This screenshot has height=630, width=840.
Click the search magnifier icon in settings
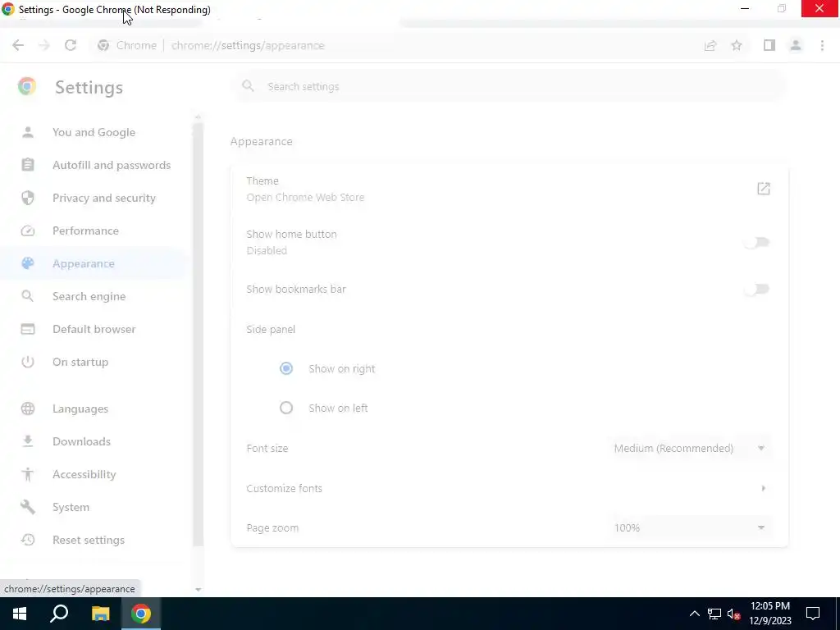click(248, 86)
